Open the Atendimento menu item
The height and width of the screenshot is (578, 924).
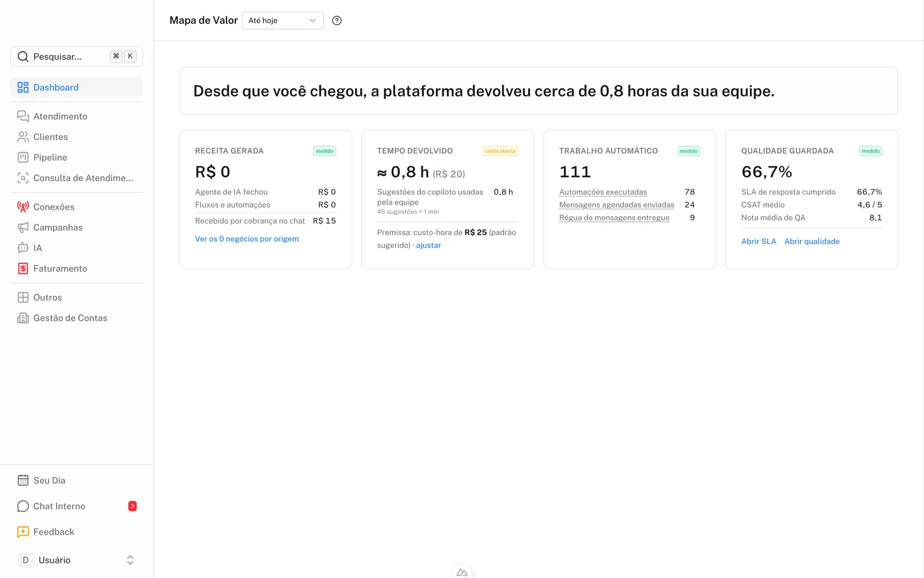(x=77, y=116)
